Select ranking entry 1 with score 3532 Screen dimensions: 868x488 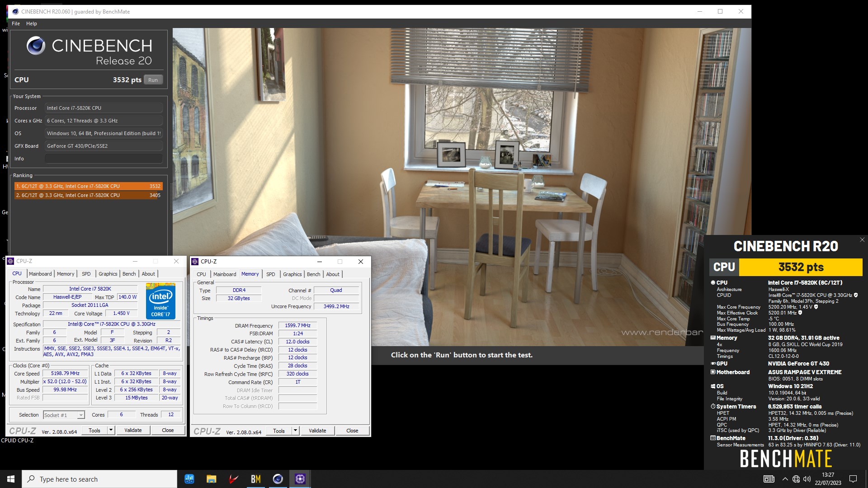pos(88,186)
